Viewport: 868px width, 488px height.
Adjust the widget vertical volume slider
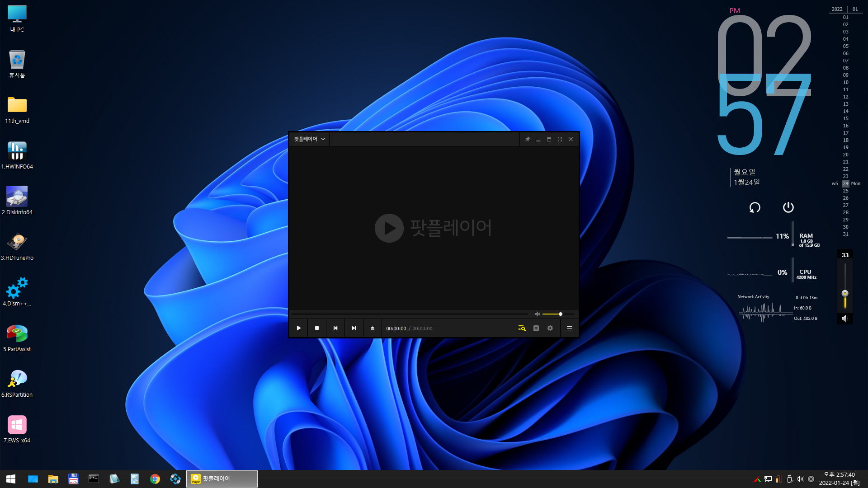[x=845, y=287]
